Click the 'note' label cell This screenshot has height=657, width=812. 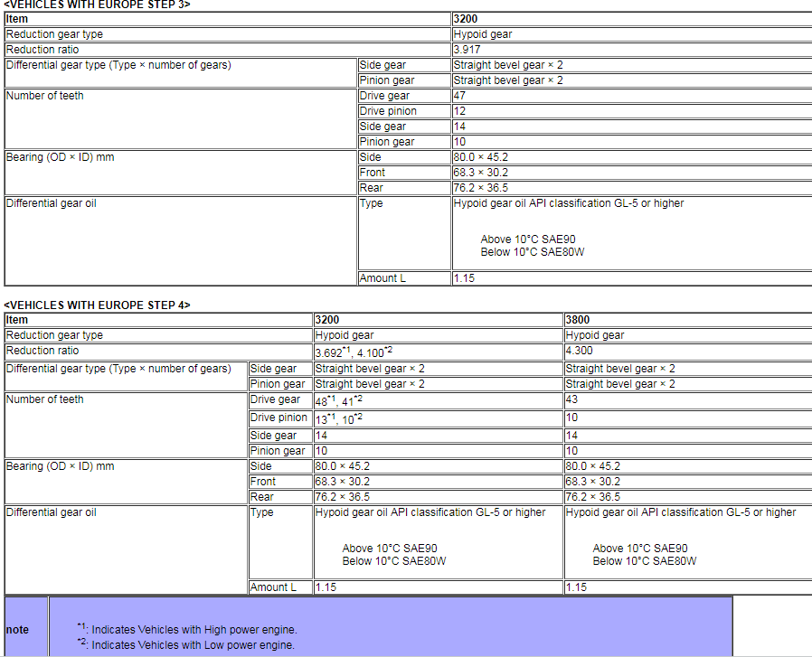point(17,630)
